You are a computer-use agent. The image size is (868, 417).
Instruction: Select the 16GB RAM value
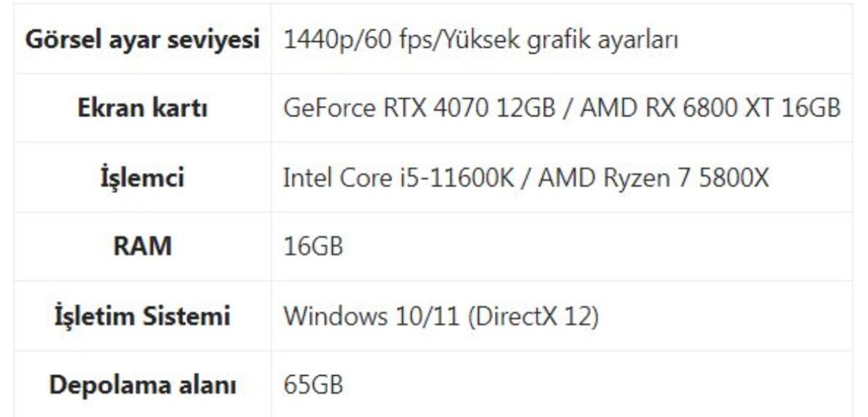(313, 247)
